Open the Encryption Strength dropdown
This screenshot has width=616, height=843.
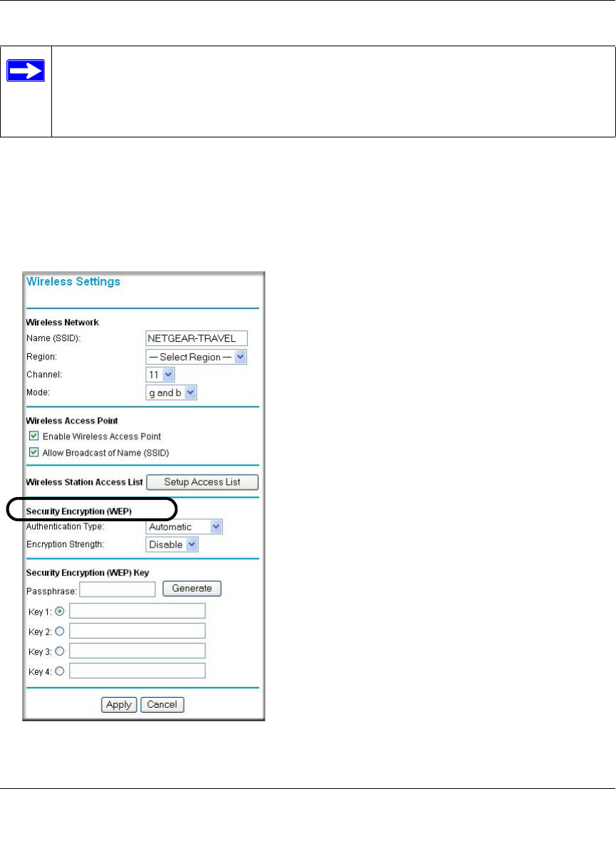pyautogui.click(x=172, y=545)
